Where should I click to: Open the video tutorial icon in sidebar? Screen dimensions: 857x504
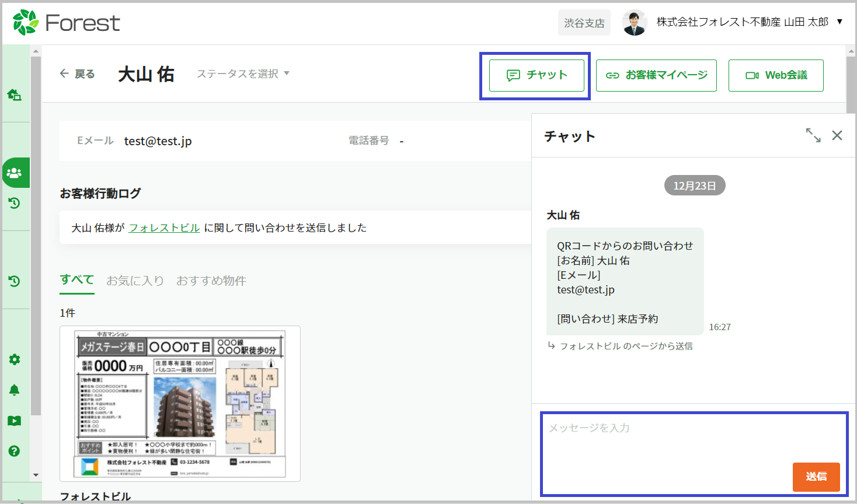click(x=15, y=421)
